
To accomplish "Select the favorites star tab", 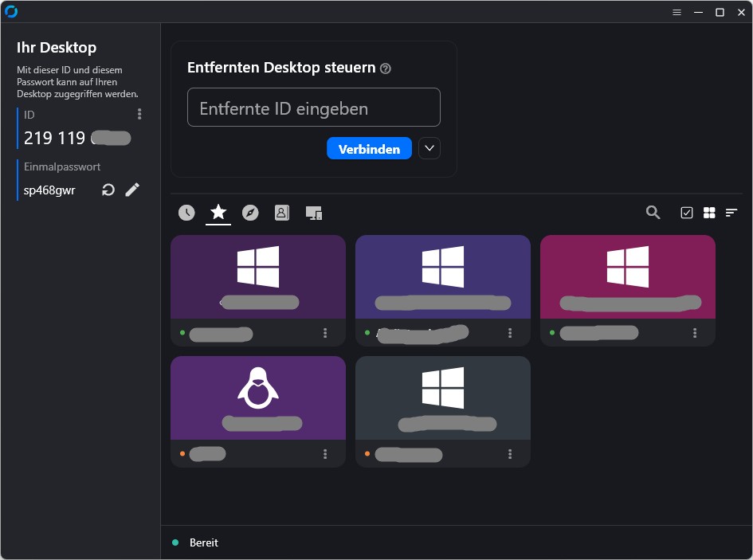I will tap(218, 212).
